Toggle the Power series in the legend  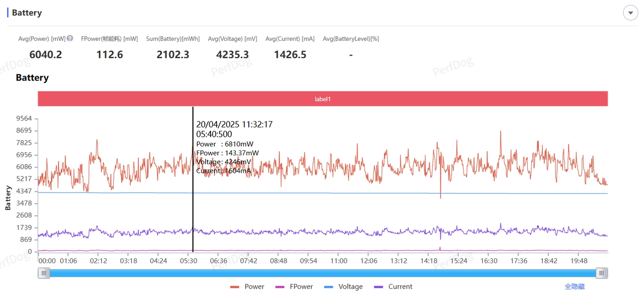247,287
